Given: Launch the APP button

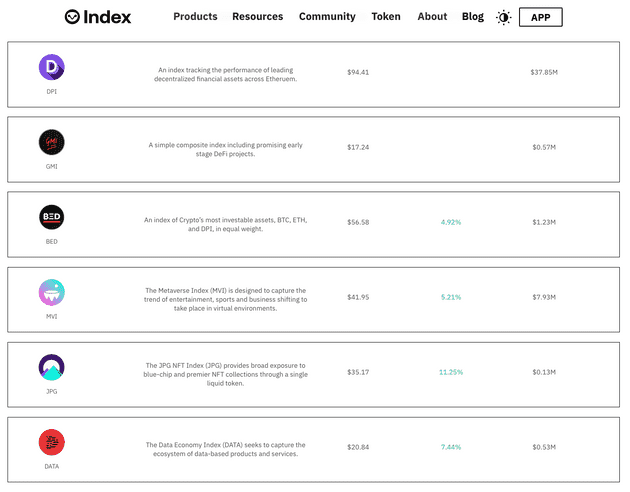Looking at the screenshot, I should point(540,17).
